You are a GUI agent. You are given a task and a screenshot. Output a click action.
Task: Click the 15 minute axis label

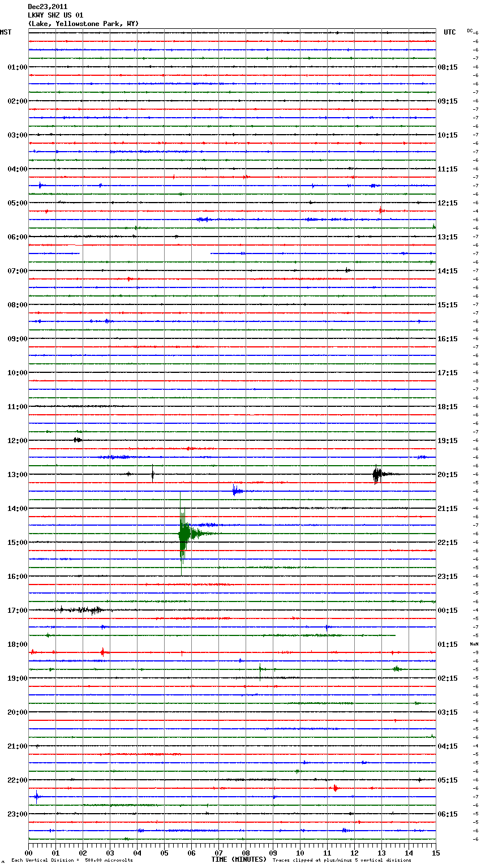pos(436,852)
